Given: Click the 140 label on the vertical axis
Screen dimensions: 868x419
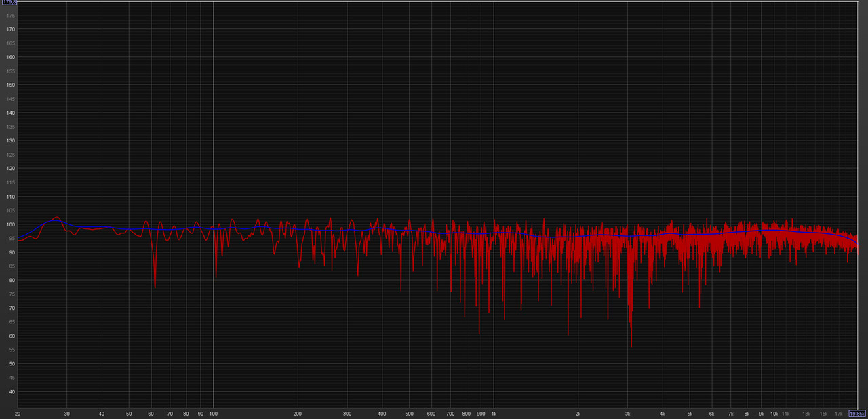Looking at the screenshot, I should [x=10, y=113].
